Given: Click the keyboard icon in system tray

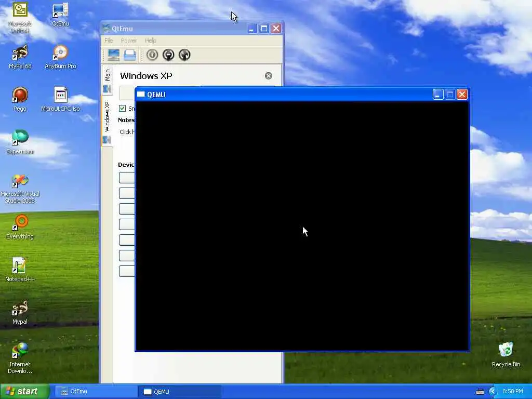Looking at the screenshot, I should coord(480,392).
